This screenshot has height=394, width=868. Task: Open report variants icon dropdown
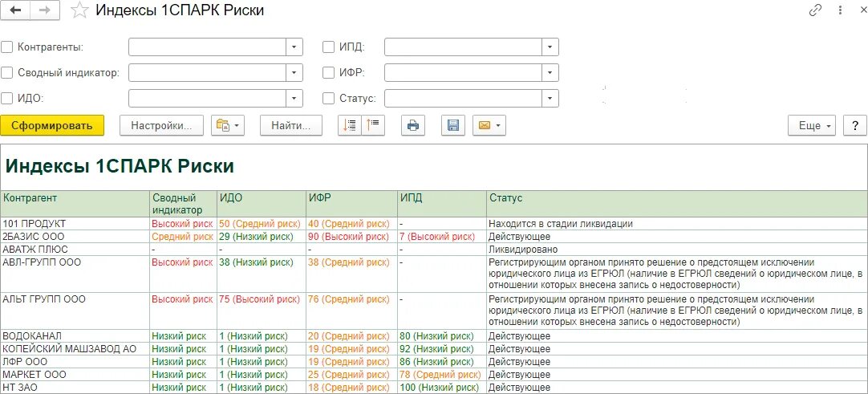(228, 126)
